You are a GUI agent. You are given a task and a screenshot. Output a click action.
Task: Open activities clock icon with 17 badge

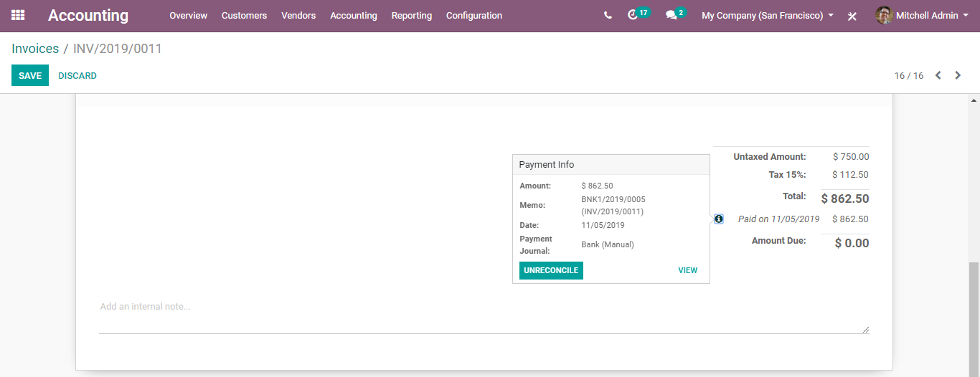(638, 14)
